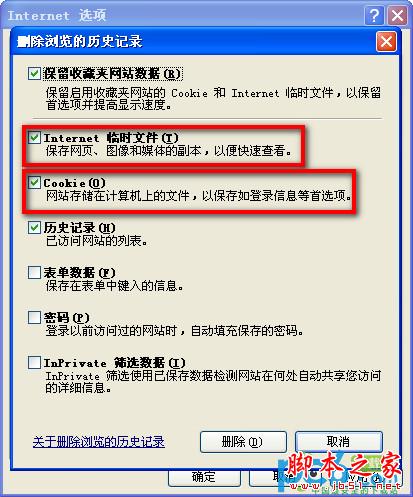Close the 删除浏览的历史记录 dialog
413x497 pixels.
[386, 42]
